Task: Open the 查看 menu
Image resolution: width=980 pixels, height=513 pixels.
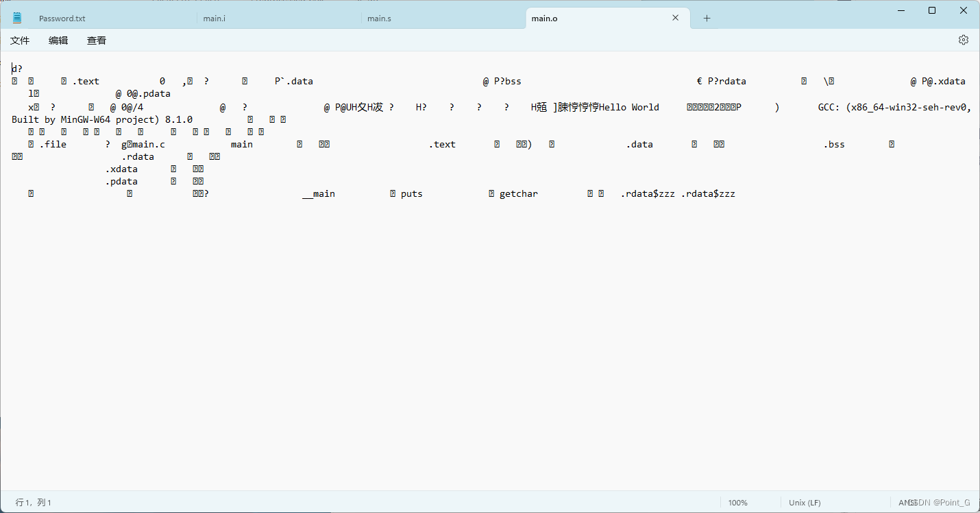Action: (x=97, y=40)
